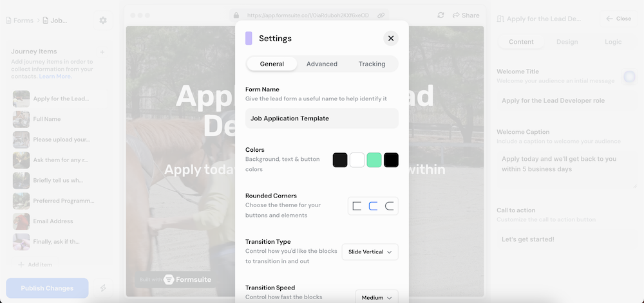Close the Settings dialog with X
The height and width of the screenshot is (303, 644).
tap(390, 39)
